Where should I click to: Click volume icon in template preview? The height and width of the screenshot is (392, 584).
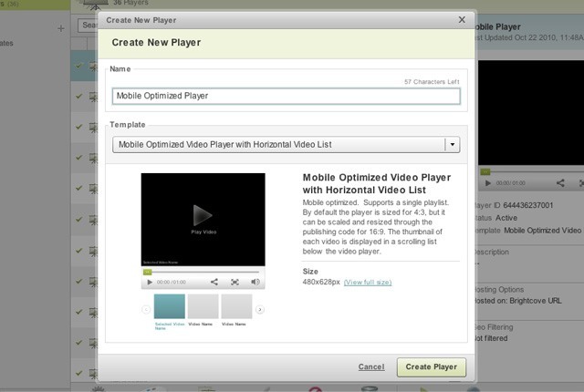click(x=255, y=282)
